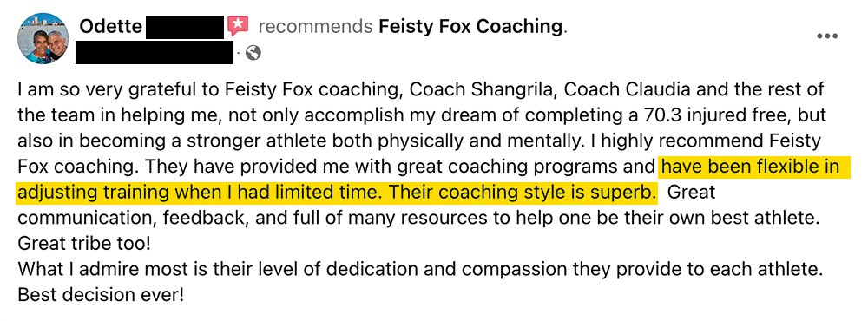
Task: Click the highlighted 'Their coaching style is superb'
Action: 521,193
